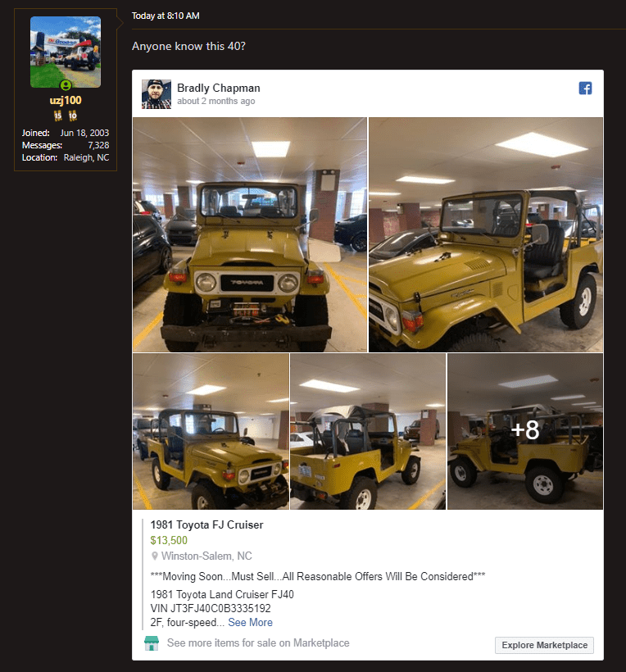Click the location pin beside Winston-Salem
The image size is (626, 672).
coord(155,556)
